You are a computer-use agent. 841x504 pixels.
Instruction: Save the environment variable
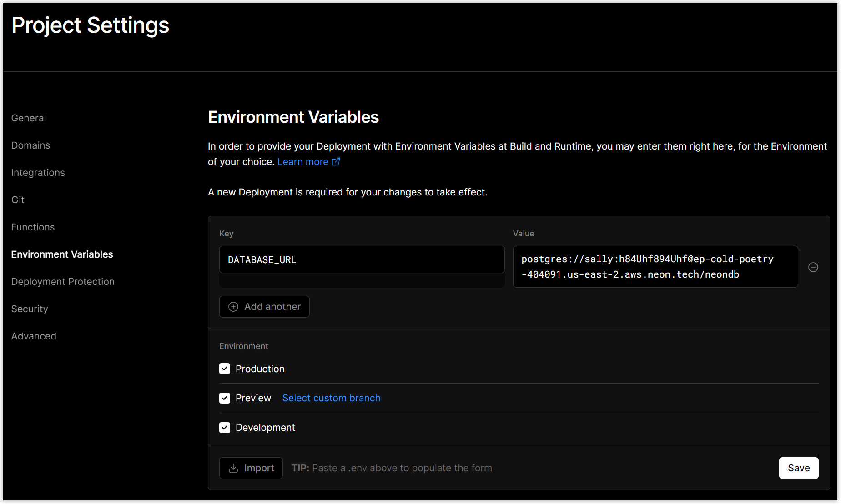799,468
